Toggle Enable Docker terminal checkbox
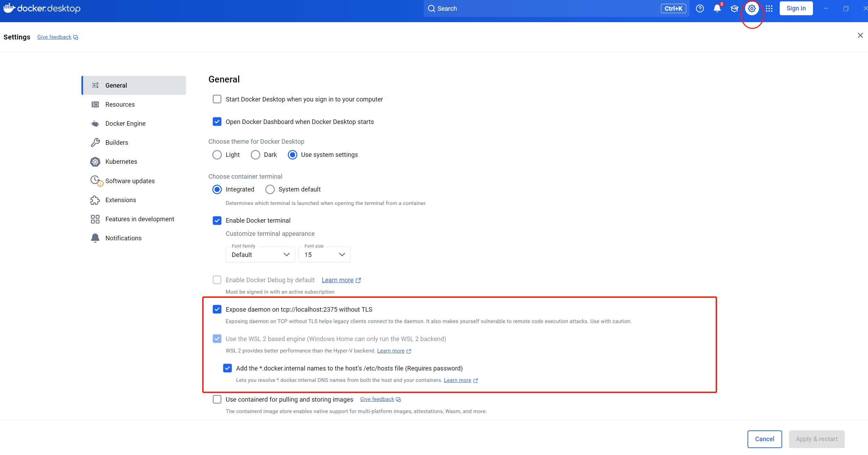The width and height of the screenshot is (868, 455). pos(217,221)
